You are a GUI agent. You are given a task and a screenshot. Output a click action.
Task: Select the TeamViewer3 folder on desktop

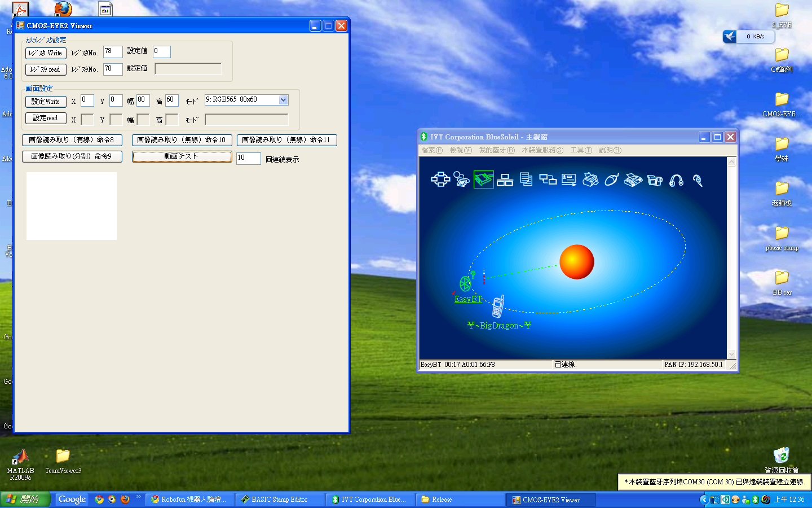click(x=63, y=462)
